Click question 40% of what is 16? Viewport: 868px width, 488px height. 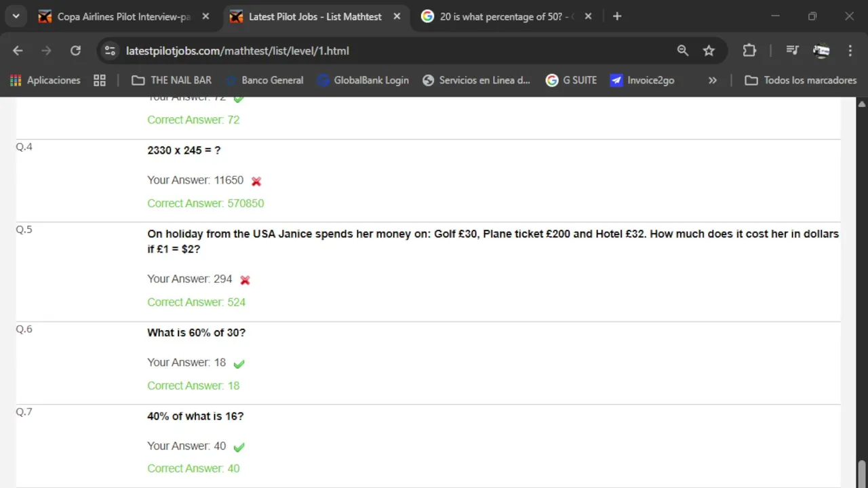[x=195, y=416]
